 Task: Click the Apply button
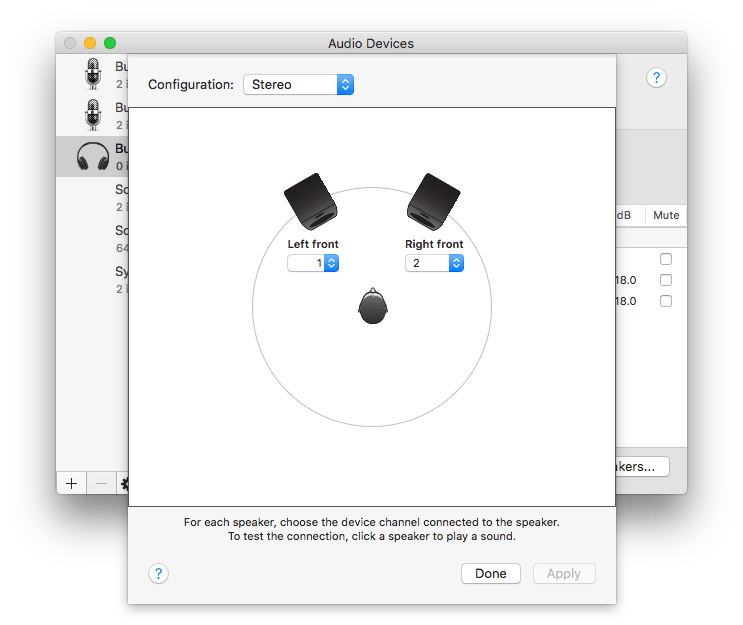point(564,573)
